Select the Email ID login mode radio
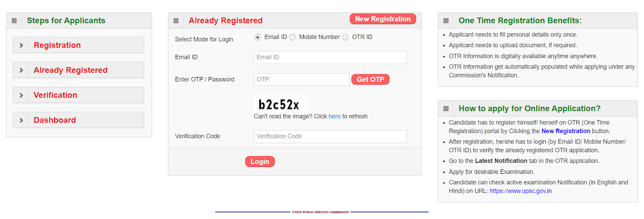Image resolution: width=644 pixels, height=219 pixels. (x=258, y=37)
